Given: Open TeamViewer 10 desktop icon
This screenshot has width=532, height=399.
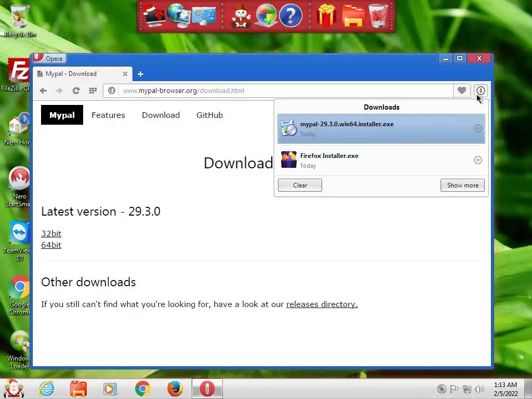Looking at the screenshot, I should click(16, 241).
